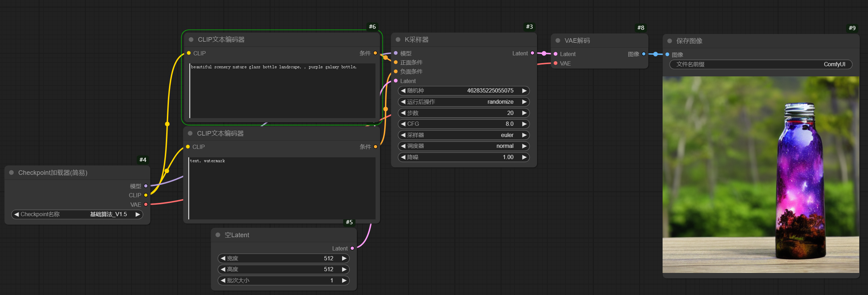Collapse the 保存图像 node via its title dot

tap(670, 41)
